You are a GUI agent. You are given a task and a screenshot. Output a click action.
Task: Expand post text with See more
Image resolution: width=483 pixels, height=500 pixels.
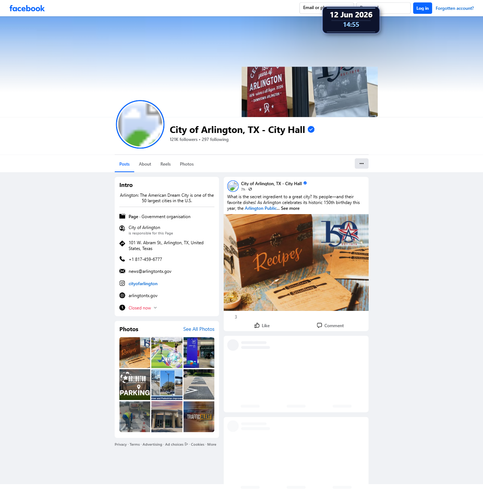(290, 208)
